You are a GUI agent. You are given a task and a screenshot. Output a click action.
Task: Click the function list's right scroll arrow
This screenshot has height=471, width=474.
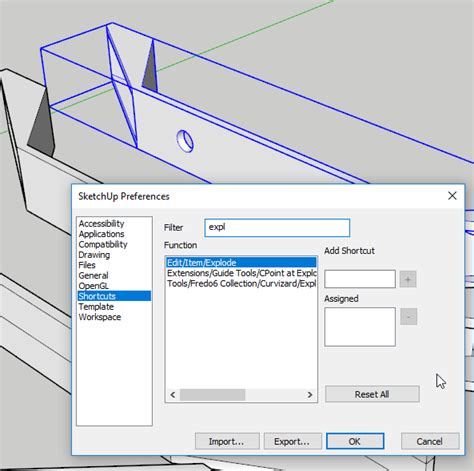(x=310, y=395)
